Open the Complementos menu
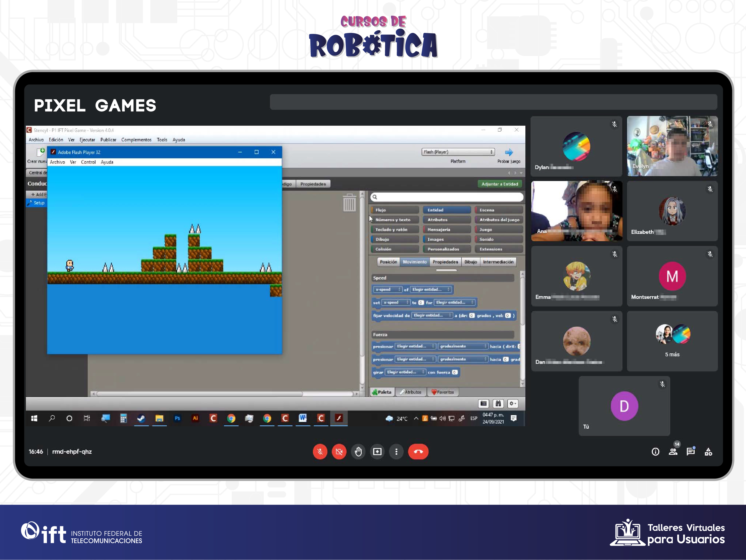Screen dimensions: 746x560 tap(136, 140)
